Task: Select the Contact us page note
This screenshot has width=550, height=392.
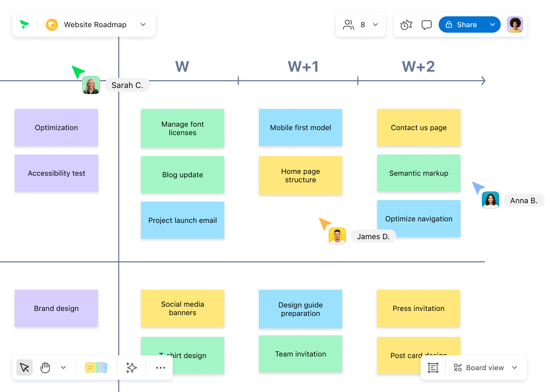Action: [x=419, y=127]
